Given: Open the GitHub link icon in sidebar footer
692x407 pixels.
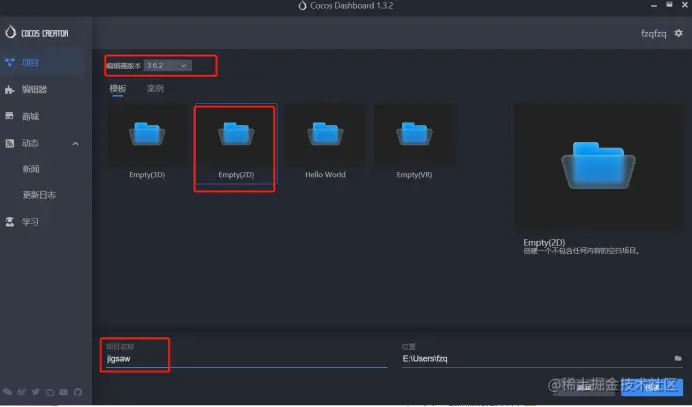Looking at the screenshot, I should (78, 392).
